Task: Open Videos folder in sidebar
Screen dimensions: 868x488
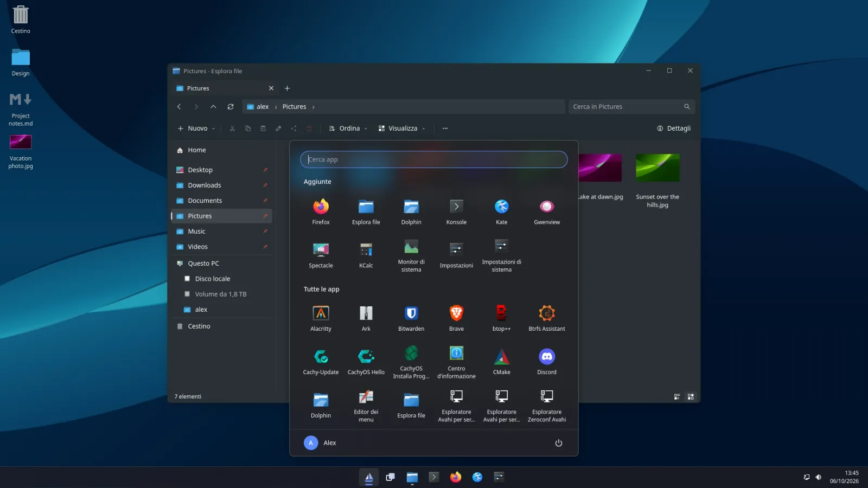Action: coord(221,247)
